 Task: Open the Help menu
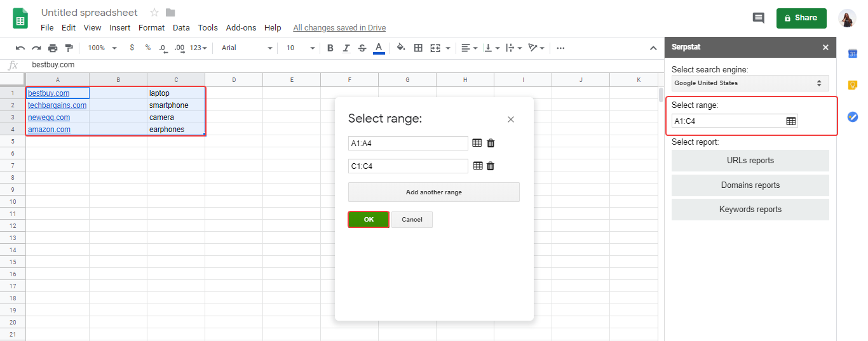click(x=273, y=28)
